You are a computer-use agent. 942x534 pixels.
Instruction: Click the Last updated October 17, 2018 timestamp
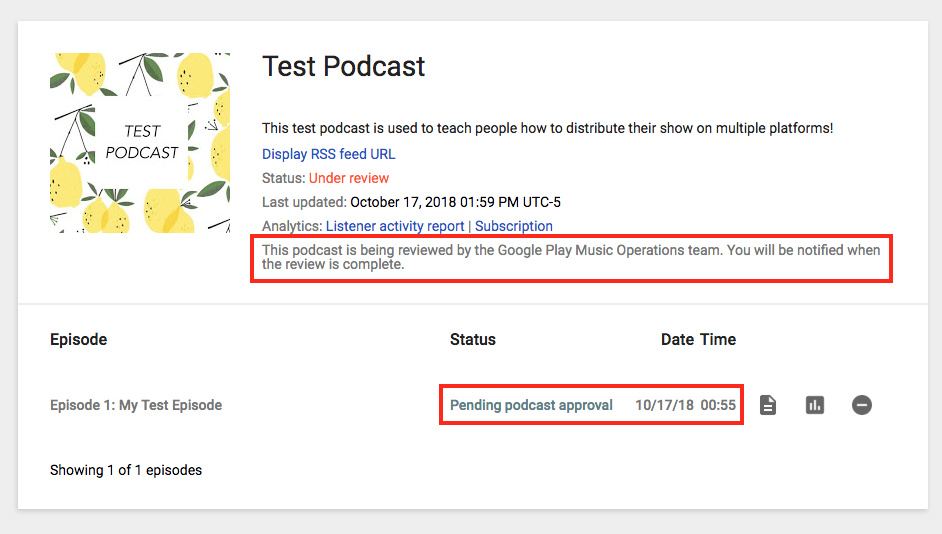coord(455,202)
